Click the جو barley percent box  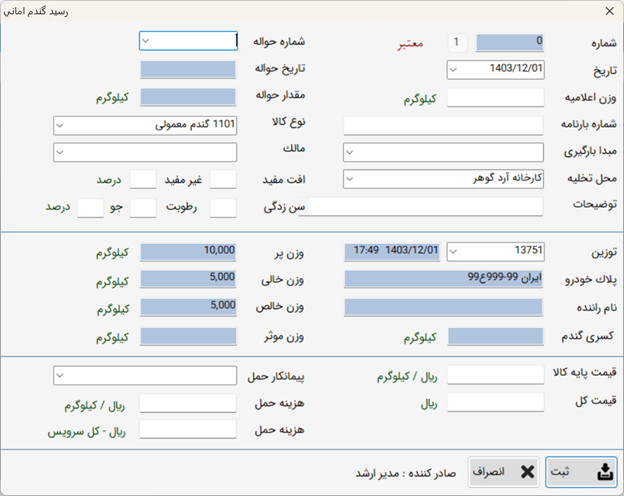tap(90, 208)
